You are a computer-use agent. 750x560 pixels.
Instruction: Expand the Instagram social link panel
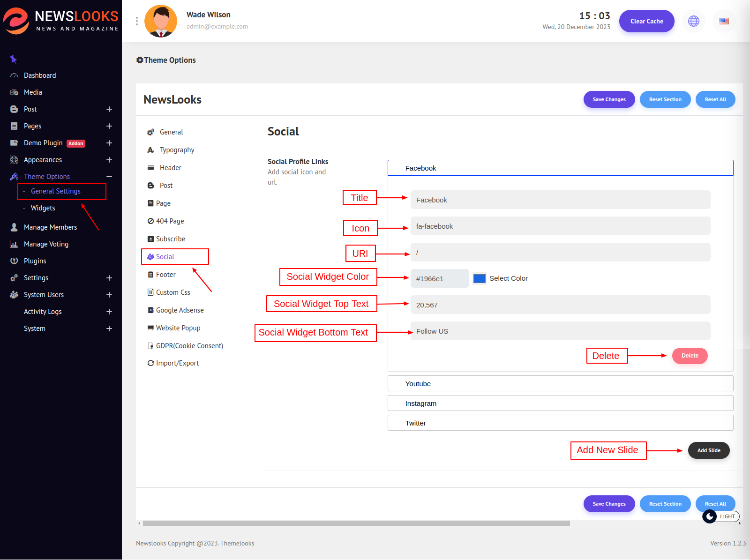(560, 403)
